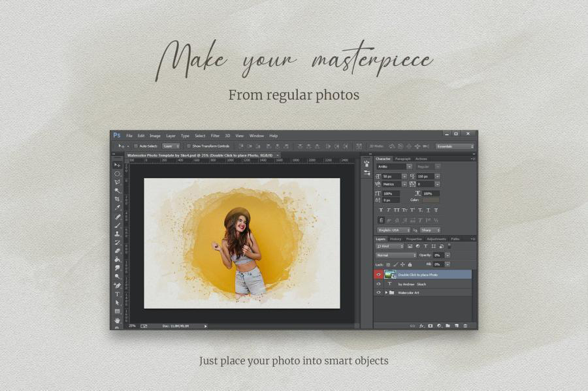
Task: Select the Magic Wand tool
Action: pyautogui.click(x=118, y=191)
